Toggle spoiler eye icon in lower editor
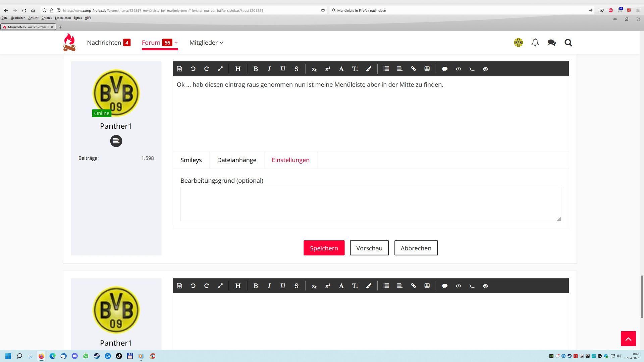The width and height of the screenshot is (644, 362). [x=485, y=286]
